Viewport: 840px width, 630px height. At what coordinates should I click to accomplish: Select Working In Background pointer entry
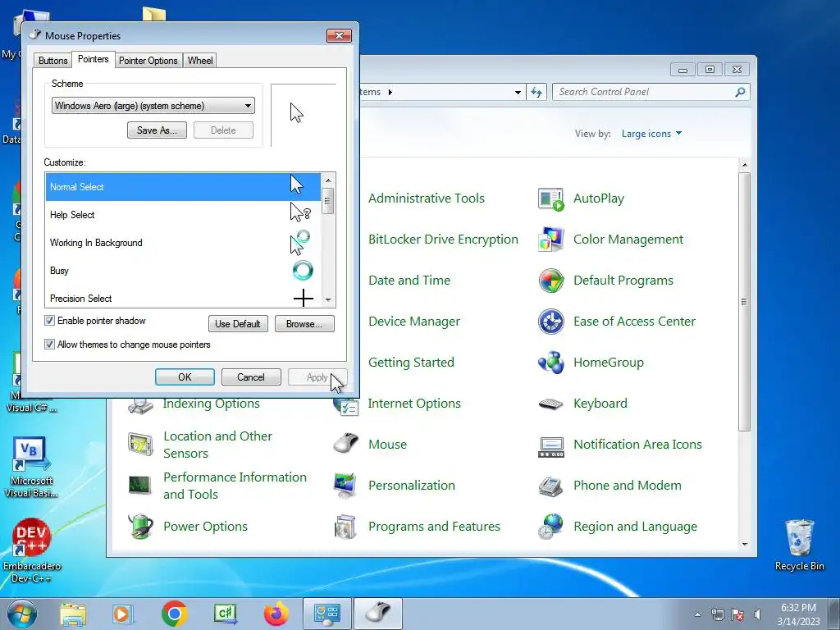[183, 243]
